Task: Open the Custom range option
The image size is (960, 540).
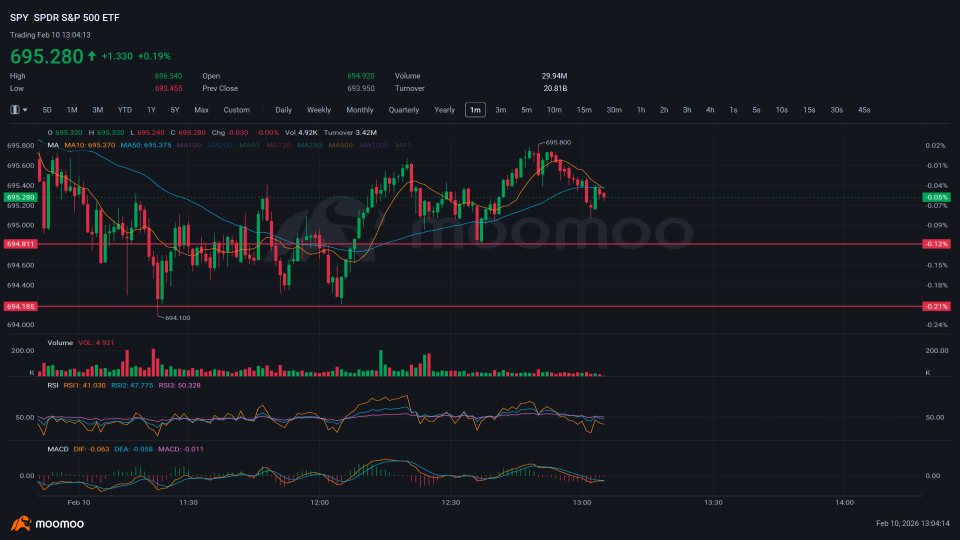Action: pyautogui.click(x=237, y=110)
